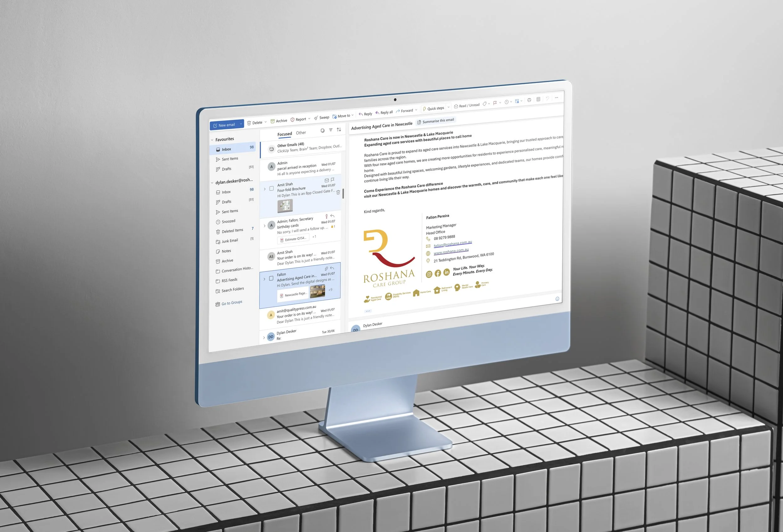This screenshot has width=783, height=532.
Task: Open the Move to dropdown
Action: pyautogui.click(x=343, y=116)
